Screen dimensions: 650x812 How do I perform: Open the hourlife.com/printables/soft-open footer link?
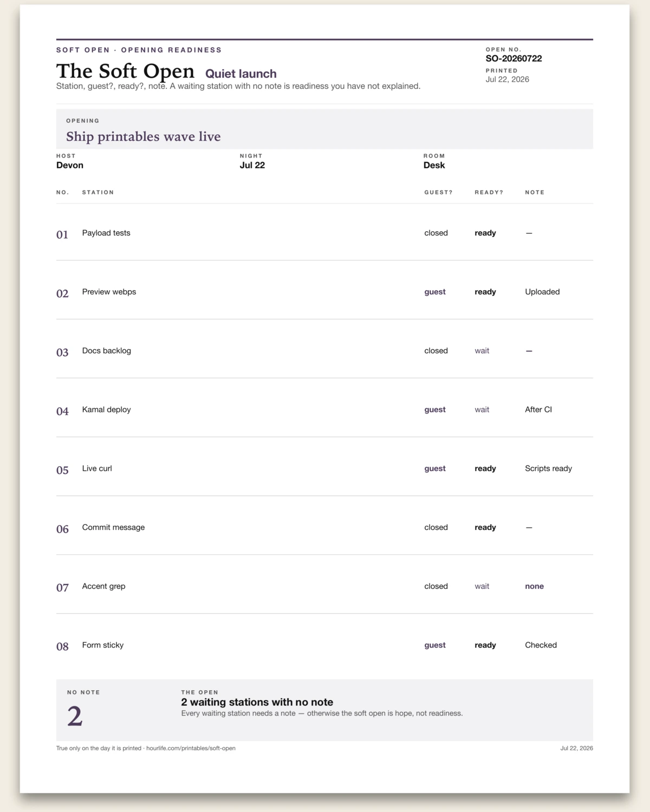pyautogui.click(x=191, y=748)
